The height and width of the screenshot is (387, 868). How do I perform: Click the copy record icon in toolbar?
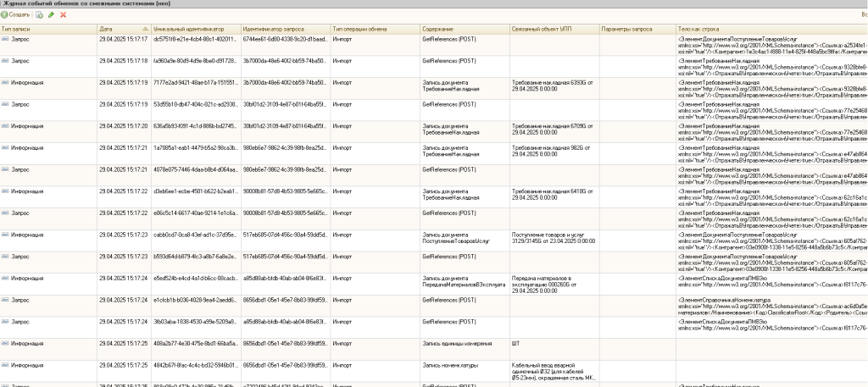coord(39,15)
